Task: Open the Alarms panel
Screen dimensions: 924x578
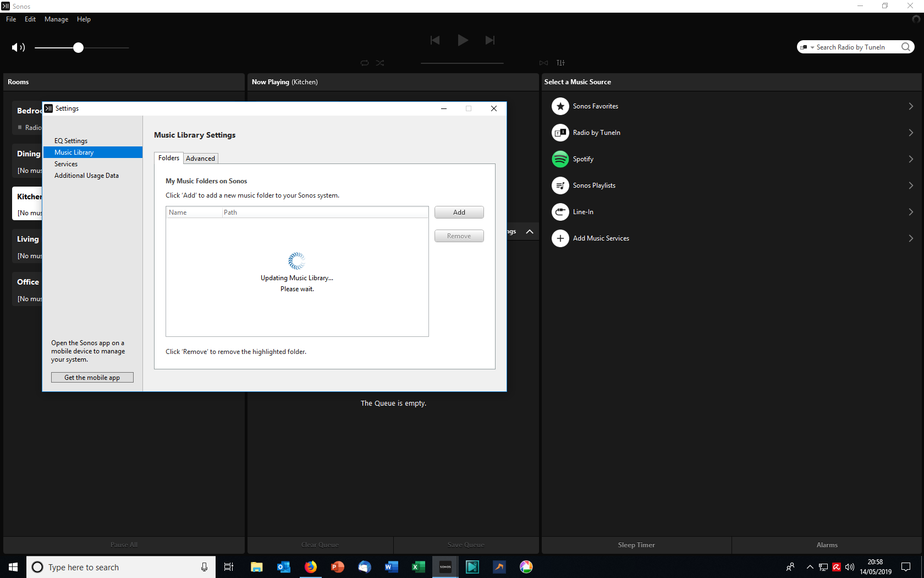Action: pyautogui.click(x=827, y=545)
